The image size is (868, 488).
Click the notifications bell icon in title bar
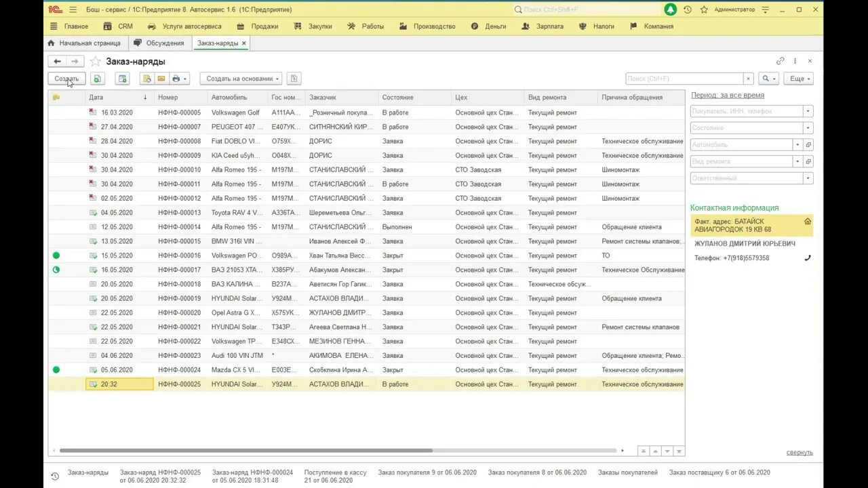671,9
